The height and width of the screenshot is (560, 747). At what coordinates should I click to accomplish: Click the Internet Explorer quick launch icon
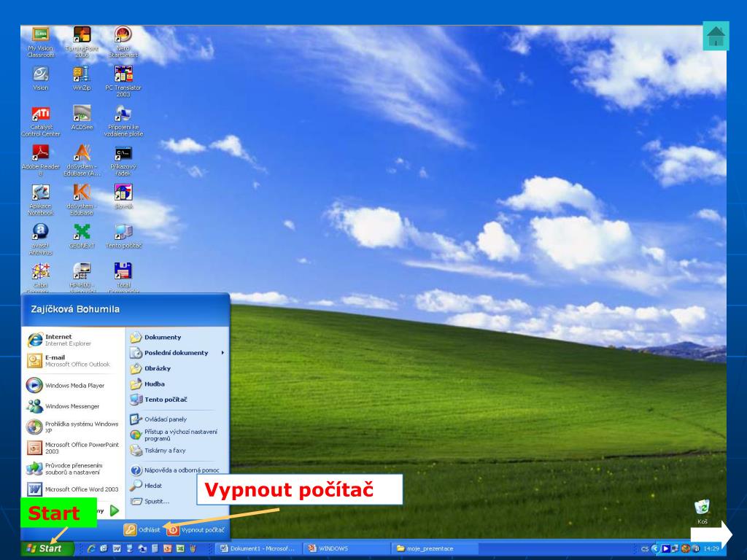pos(91,548)
